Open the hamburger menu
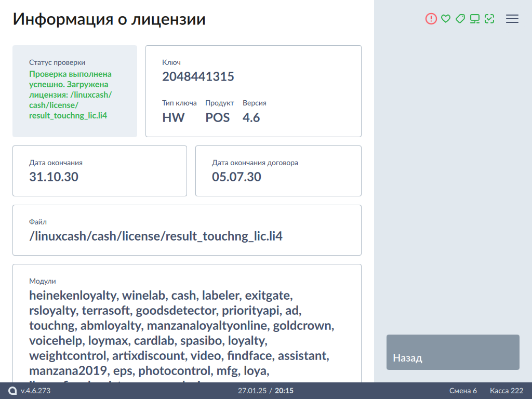 [x=512, y=19]
